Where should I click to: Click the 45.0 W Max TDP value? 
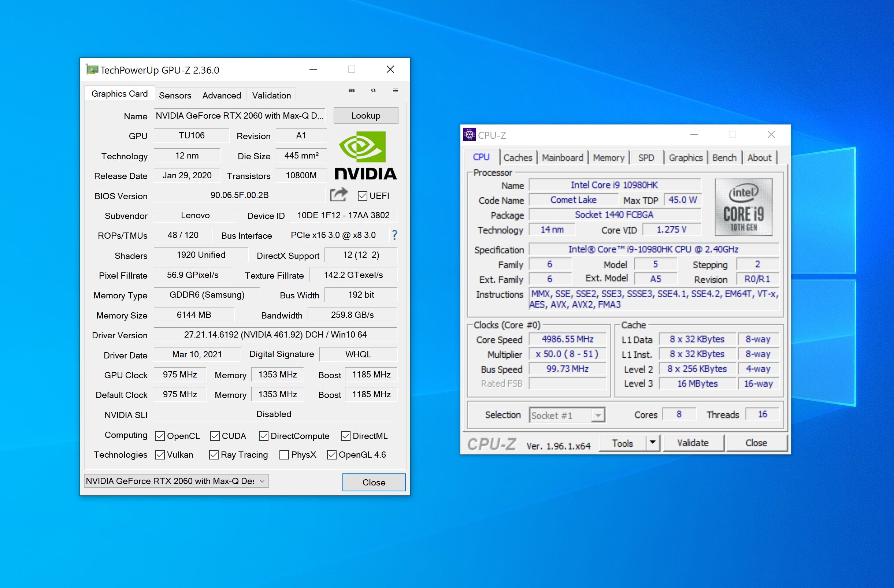pos(683,200)
